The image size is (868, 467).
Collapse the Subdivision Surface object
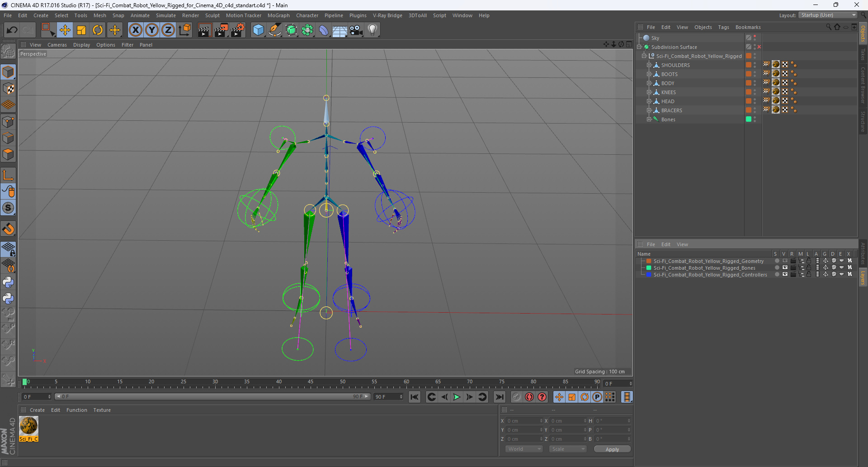640,47
